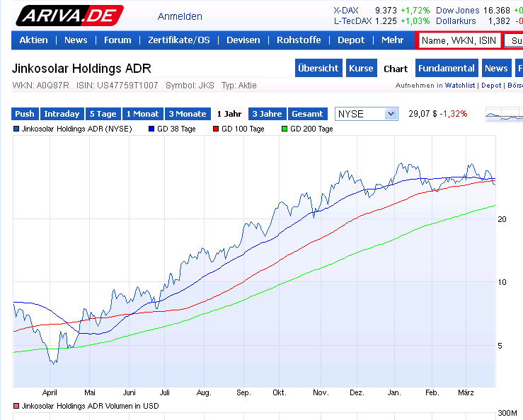Screen dimensions: 523x420
Task: Click the Depot link under the tabs
Action: tap(491, 86)
